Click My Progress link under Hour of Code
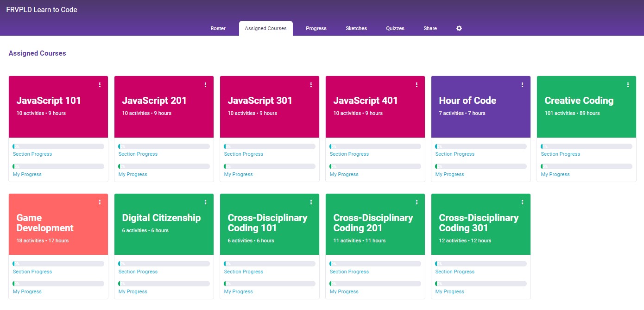The image size is (644, 310). point(449,174)
